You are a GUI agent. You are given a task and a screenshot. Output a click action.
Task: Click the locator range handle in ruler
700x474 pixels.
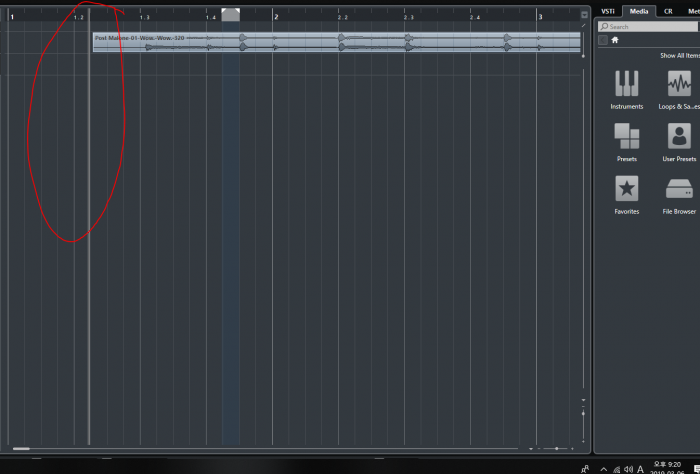click(231, 15)
